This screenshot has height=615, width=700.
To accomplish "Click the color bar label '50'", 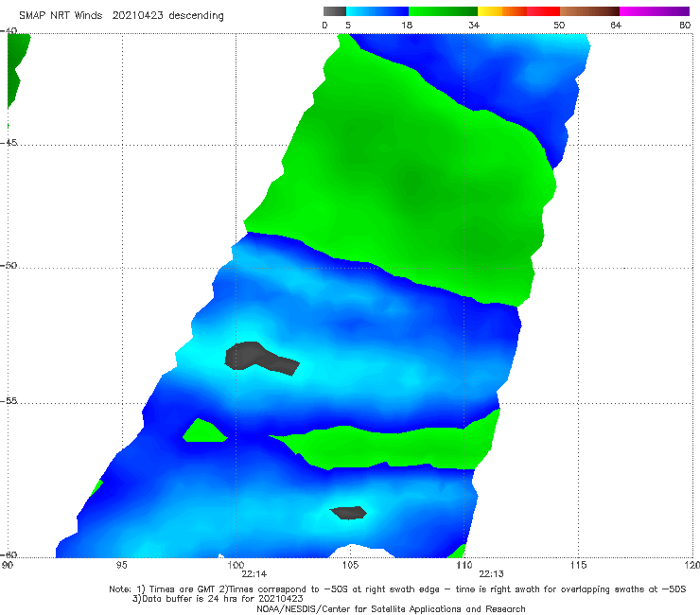I will pyautogui.click(x=559, y=25).
